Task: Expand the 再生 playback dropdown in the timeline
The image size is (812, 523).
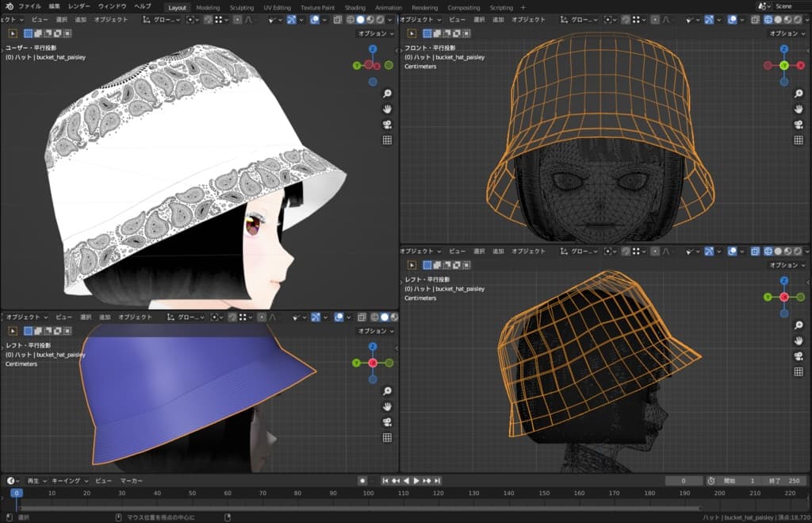Action: (36, 481)
